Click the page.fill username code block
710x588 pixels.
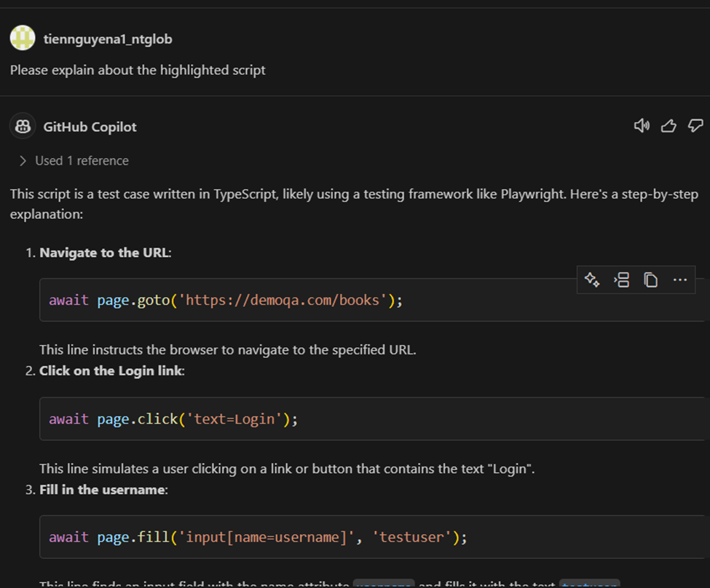(258, 538)
